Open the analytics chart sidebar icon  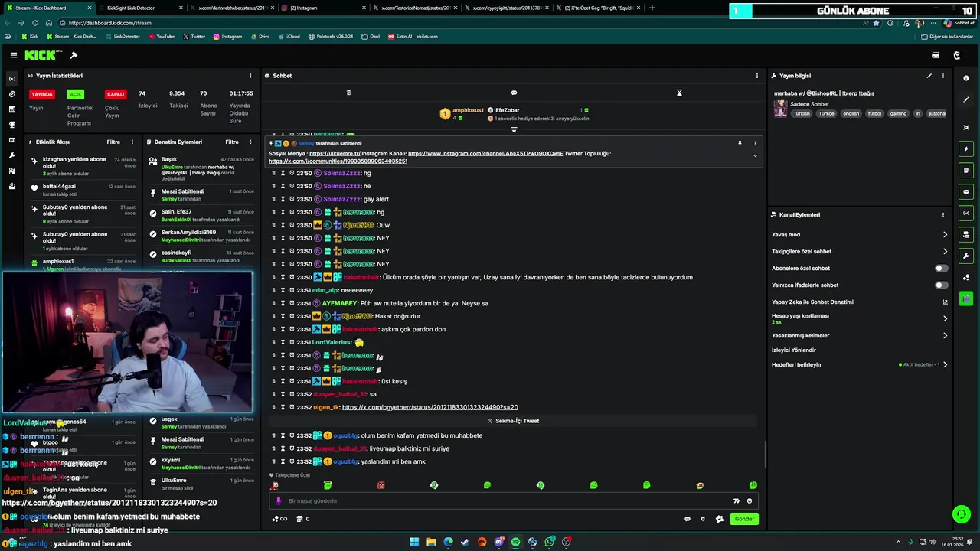11,109
